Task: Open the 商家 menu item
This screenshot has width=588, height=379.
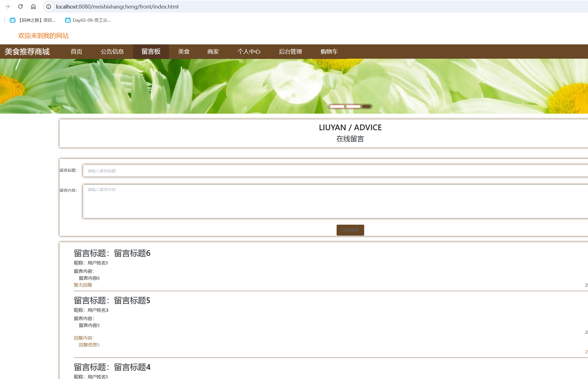Action: [213, 52]
